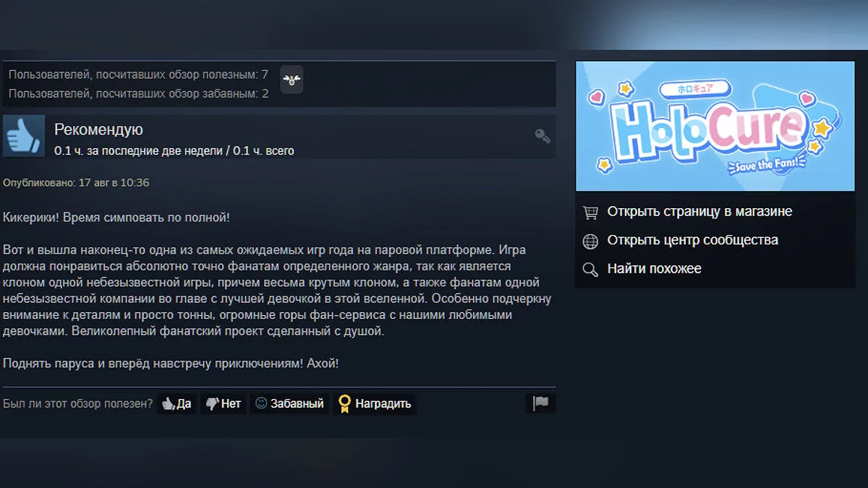Open Открыть страницу в магазине link
This screenshot has width=868, height=488.
click(699, 212)
